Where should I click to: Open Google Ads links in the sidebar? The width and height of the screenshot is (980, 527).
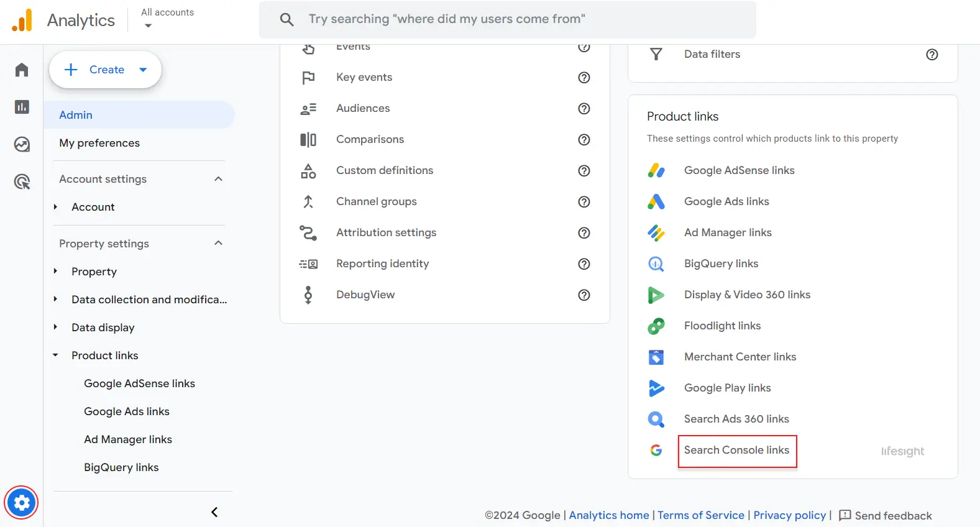127,411
